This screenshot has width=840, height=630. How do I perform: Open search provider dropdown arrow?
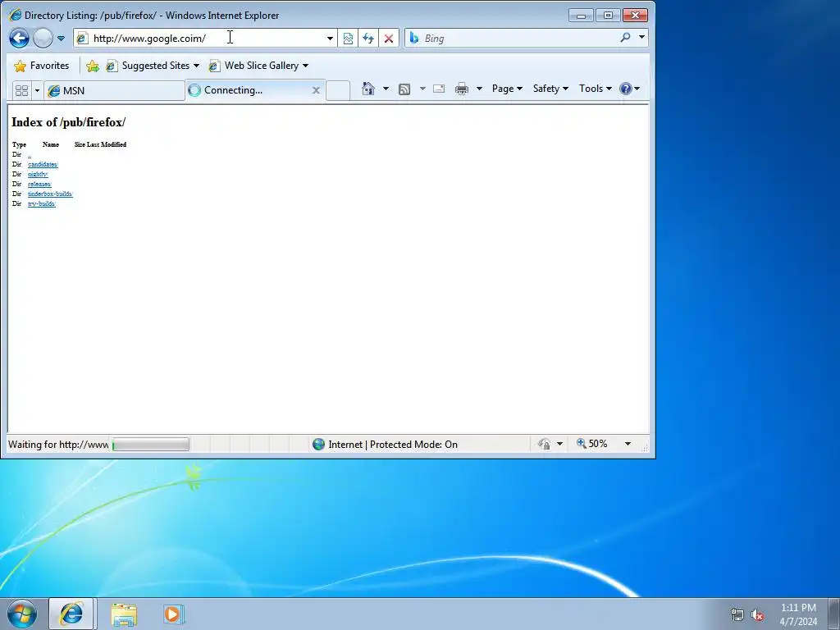point(641,38)
